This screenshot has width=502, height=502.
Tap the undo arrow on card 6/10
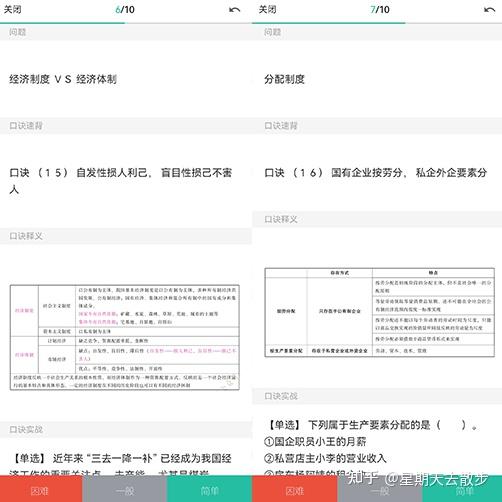(x=234, y=10)
